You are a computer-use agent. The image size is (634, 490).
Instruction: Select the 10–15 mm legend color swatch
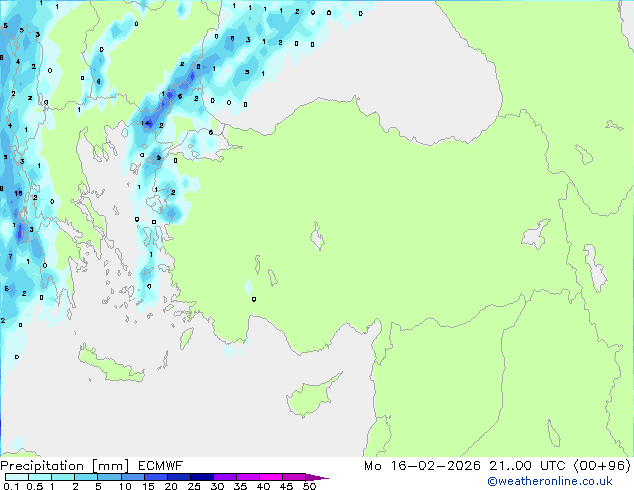(x=132, y=477)
